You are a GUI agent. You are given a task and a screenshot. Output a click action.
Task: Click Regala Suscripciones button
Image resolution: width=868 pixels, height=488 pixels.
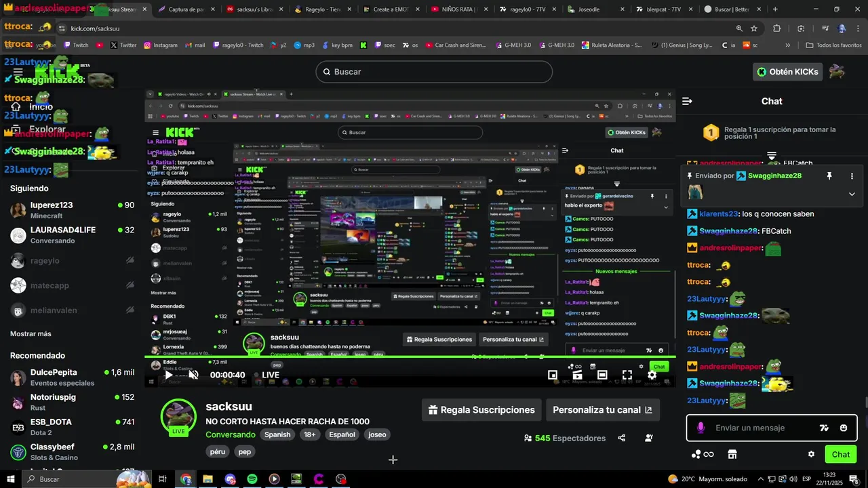click(x=481, y=409)
